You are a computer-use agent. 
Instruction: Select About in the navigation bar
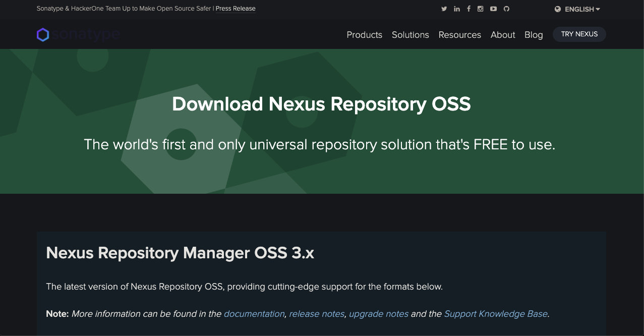click(x=503, y=35)
